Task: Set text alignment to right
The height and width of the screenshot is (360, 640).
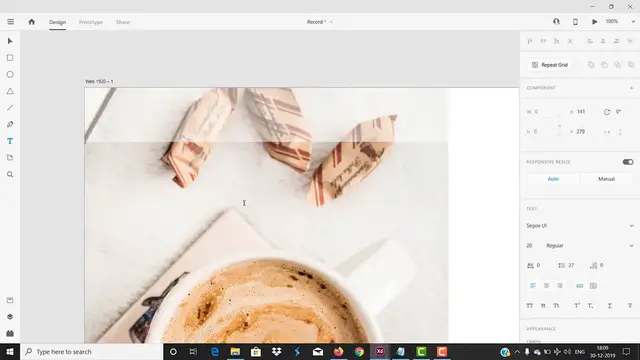Action: 560,286
